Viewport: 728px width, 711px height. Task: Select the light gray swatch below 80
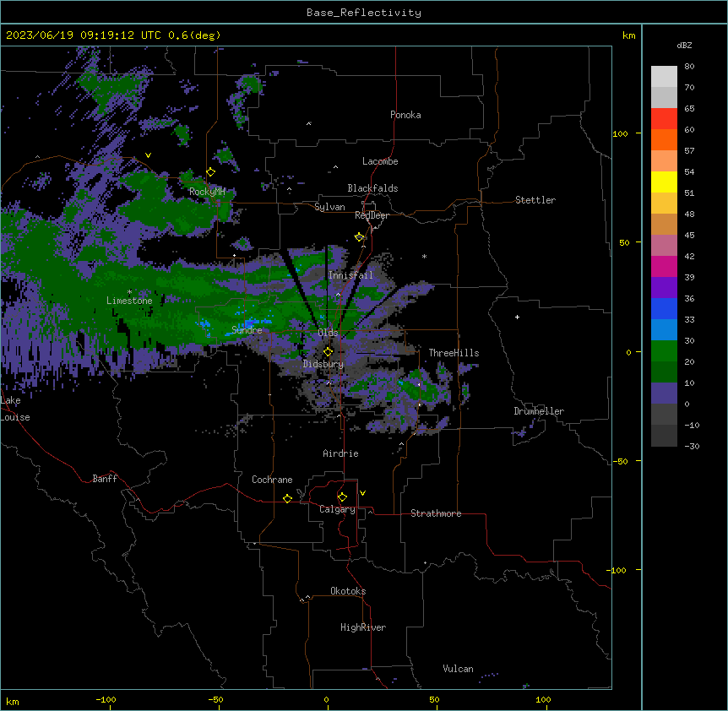point(664,76)
